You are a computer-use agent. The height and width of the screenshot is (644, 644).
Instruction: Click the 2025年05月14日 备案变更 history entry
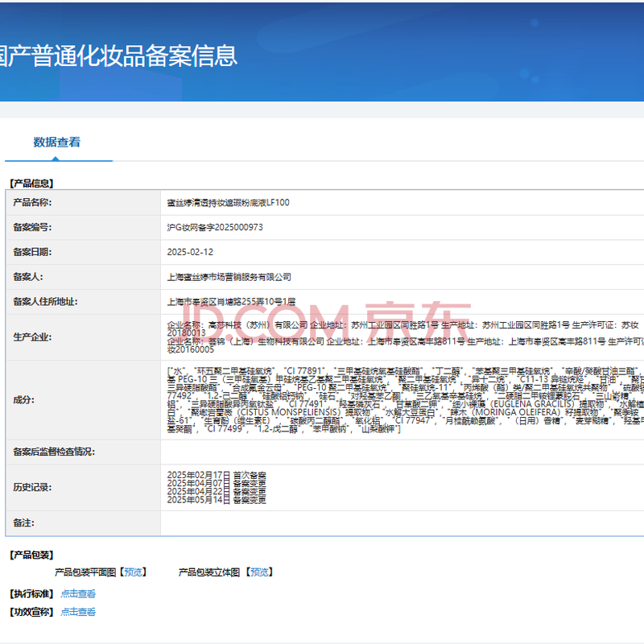coord(216,500)
